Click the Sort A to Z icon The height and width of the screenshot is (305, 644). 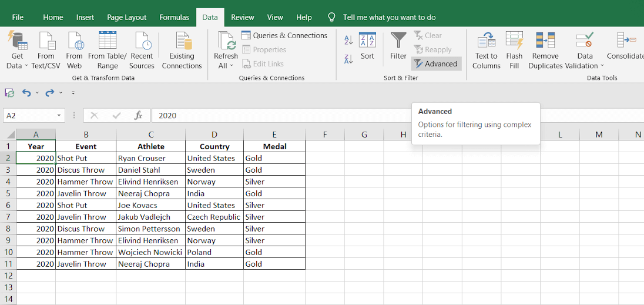click(x=348, y=40)
